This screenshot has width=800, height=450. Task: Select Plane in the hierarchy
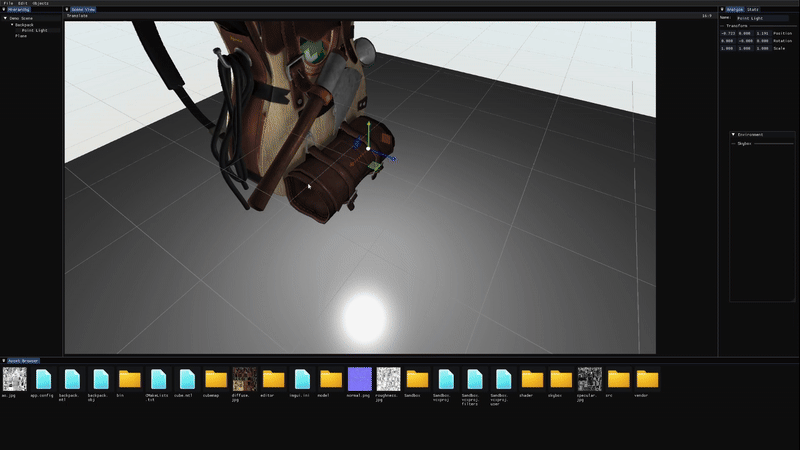[21, 36]
